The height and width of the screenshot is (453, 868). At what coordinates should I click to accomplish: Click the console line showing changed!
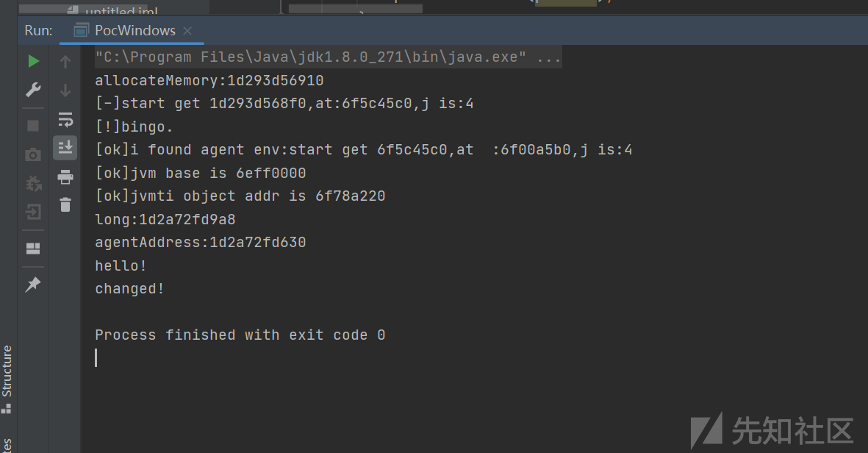(129, 289)
